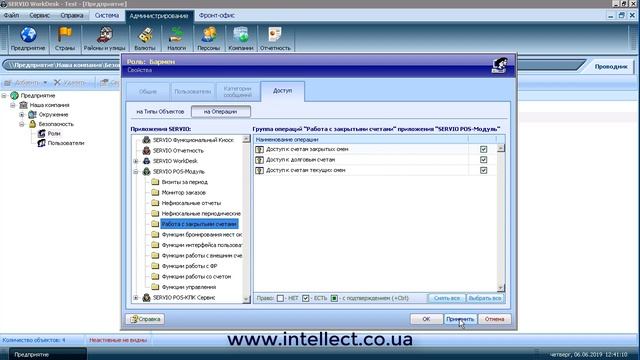This screenshot has height=360, width=640.
Task: Click the Наша компания building icon
Action: click(x=24, y=105)
